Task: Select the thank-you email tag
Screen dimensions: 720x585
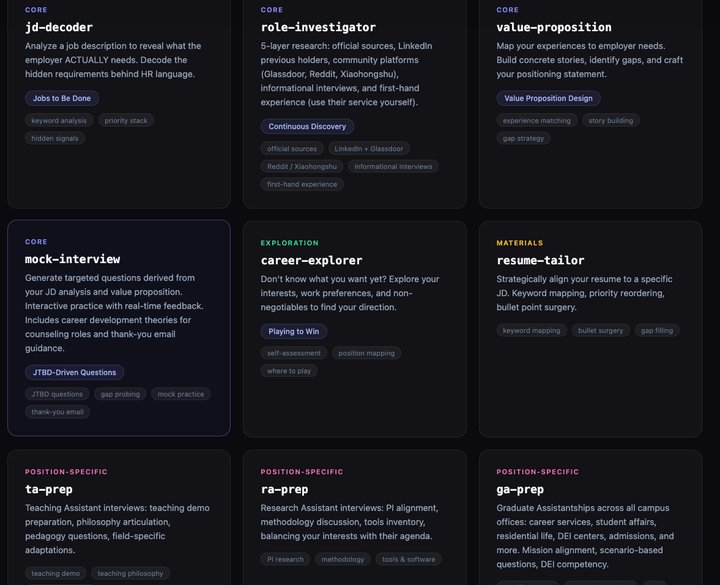Action: [x=57, y=412]
